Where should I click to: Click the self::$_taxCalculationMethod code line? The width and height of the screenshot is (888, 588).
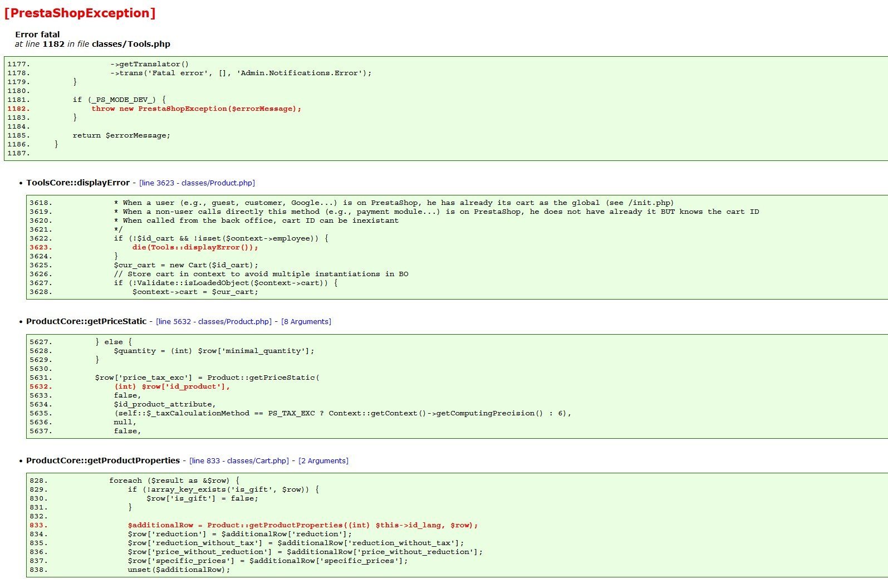click(343, 413)
